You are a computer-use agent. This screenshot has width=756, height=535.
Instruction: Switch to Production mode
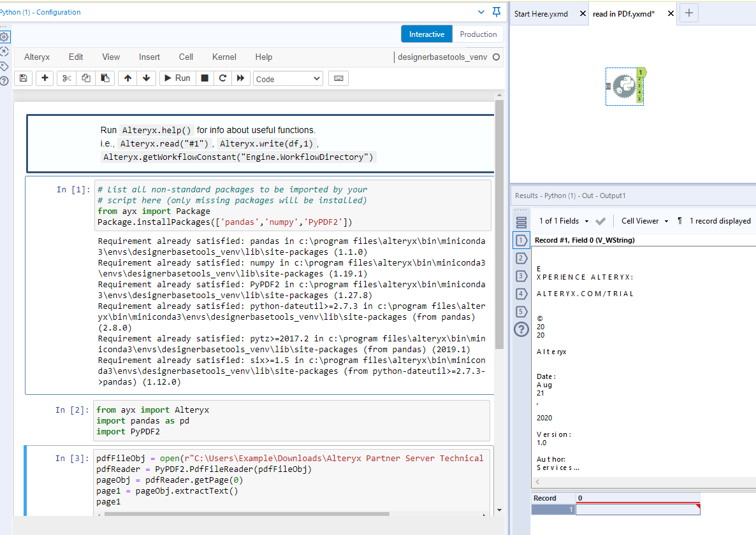tap(477, 34)
